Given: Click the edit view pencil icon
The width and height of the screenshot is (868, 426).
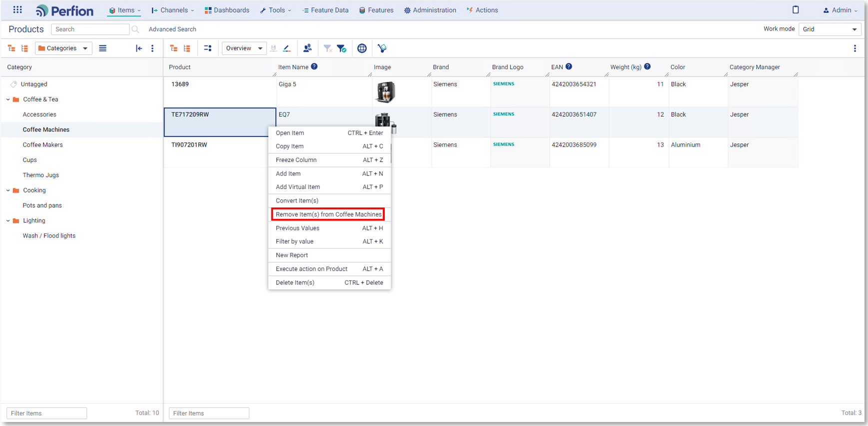Looking at the screenshot, I should pyautogui.click(x=287, y=48).
